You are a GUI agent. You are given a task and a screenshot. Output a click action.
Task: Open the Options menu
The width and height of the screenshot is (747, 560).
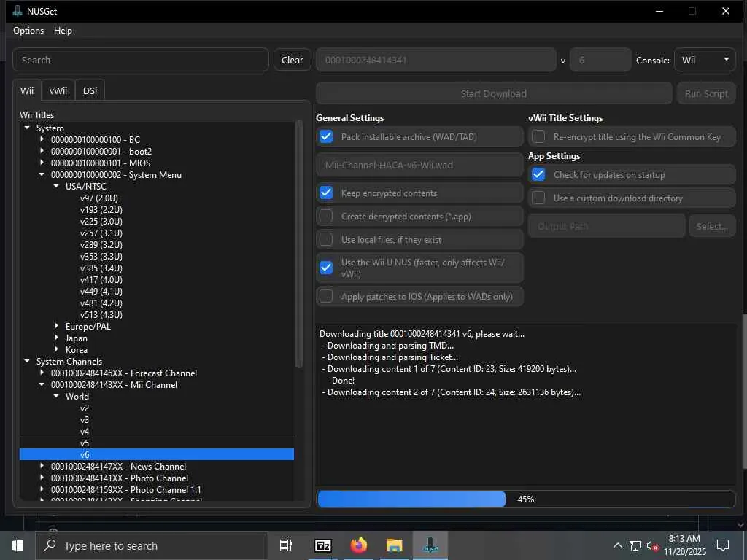tap(28, 31)
